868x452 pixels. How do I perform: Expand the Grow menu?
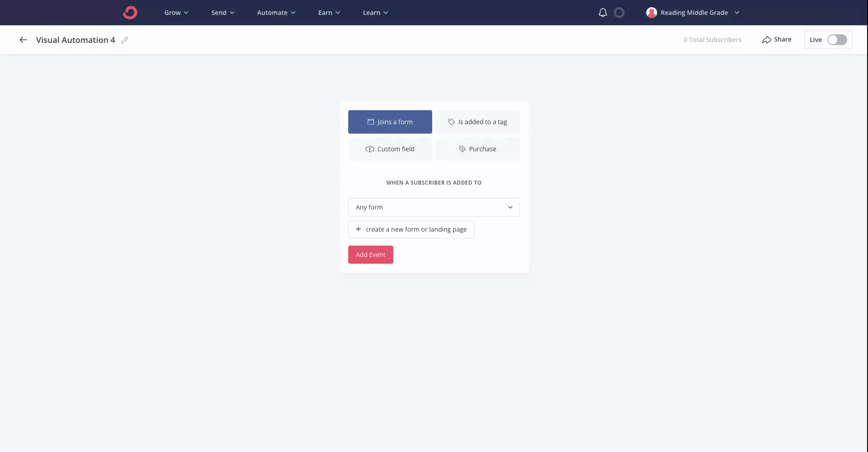(x=176, y=13)
